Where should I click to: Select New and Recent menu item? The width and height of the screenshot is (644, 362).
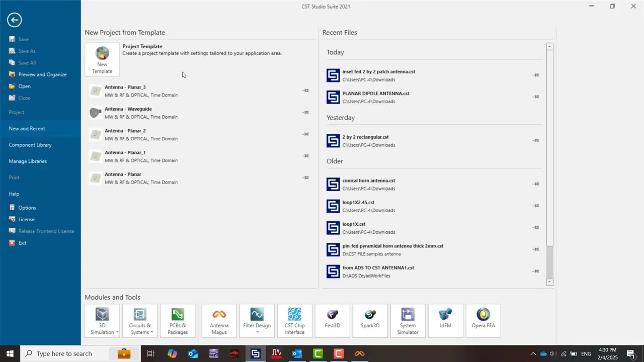pyautogui.click(x=40, y=129)
